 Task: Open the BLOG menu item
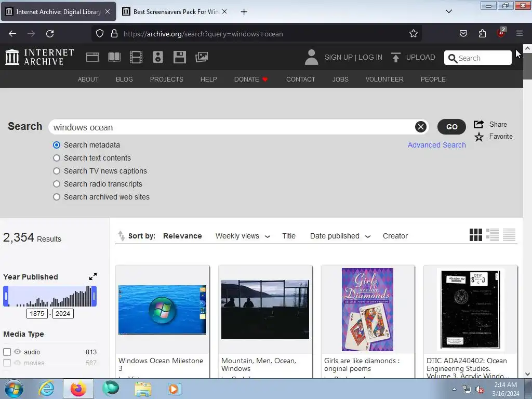(x=124, y=79)
